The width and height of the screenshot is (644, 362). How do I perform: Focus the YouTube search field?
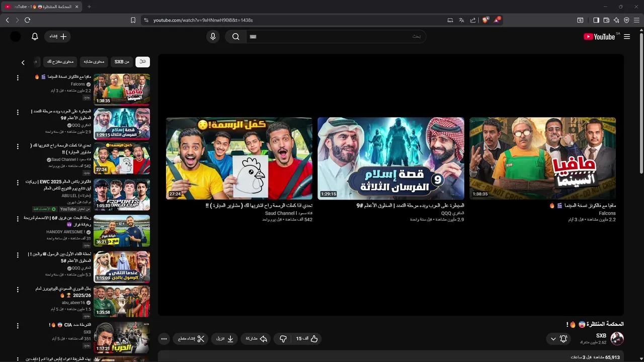coord(336,37)
